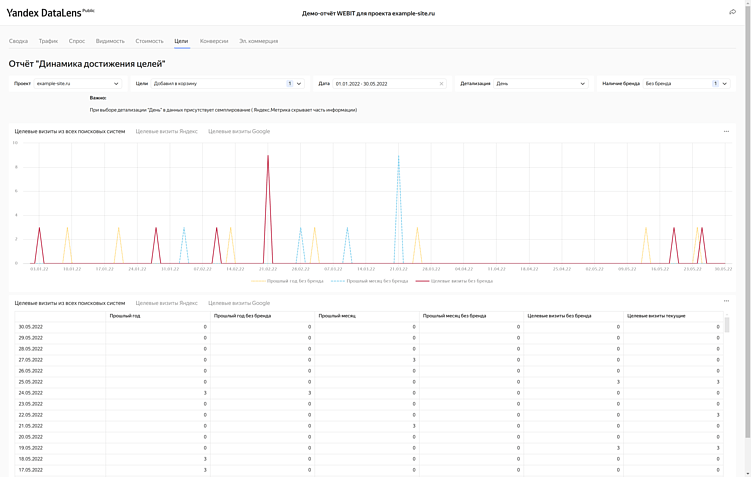Expand the Детализация dropdown
This screenshot has height=477, width=751.
[x=581, y=84]
